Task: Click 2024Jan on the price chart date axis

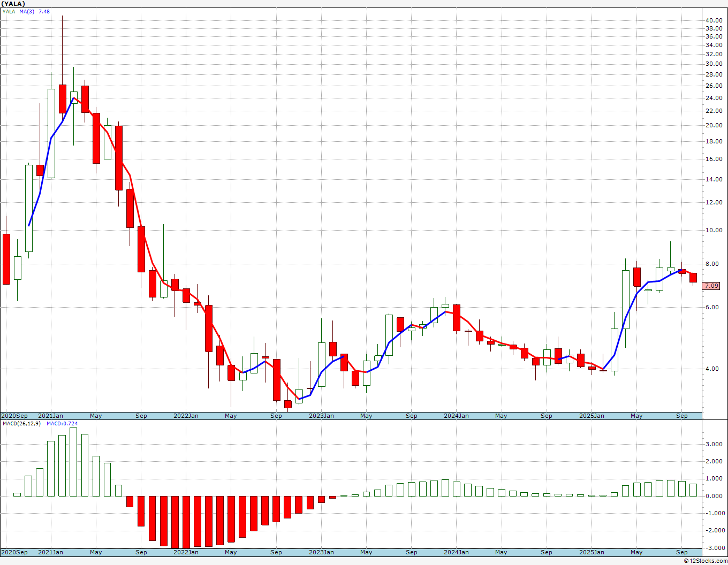Action: click(x=457, y=416)
